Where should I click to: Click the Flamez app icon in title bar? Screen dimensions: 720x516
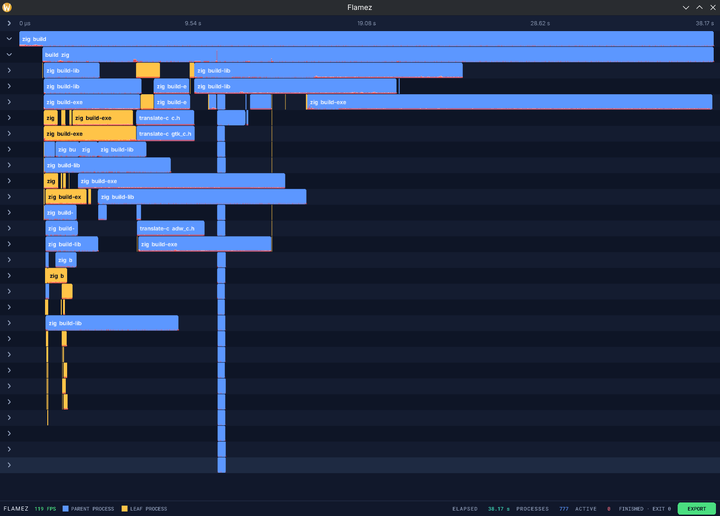[x=7, y=7]
